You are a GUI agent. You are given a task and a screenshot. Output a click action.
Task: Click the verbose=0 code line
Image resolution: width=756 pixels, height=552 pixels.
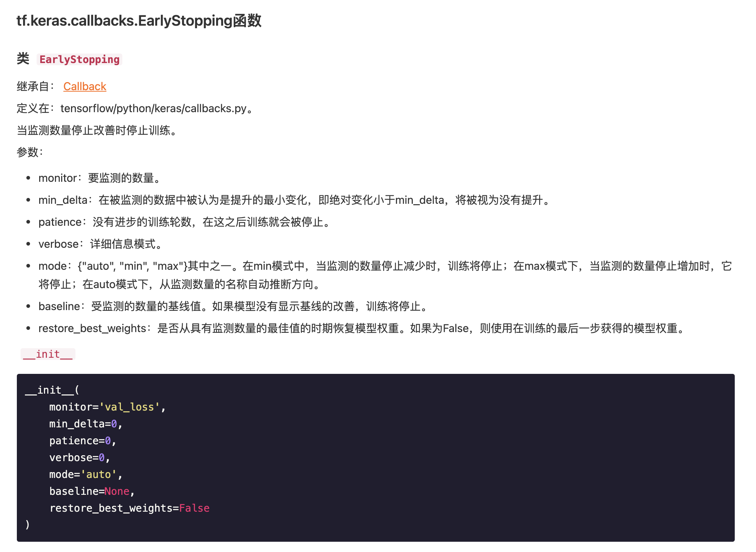pos(80,457)
